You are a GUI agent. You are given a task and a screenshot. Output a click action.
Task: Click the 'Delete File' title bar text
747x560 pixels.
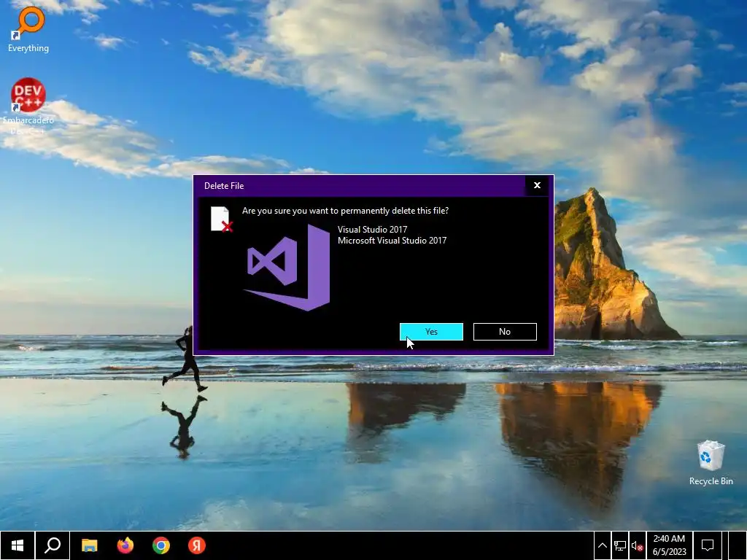[224, 186]
